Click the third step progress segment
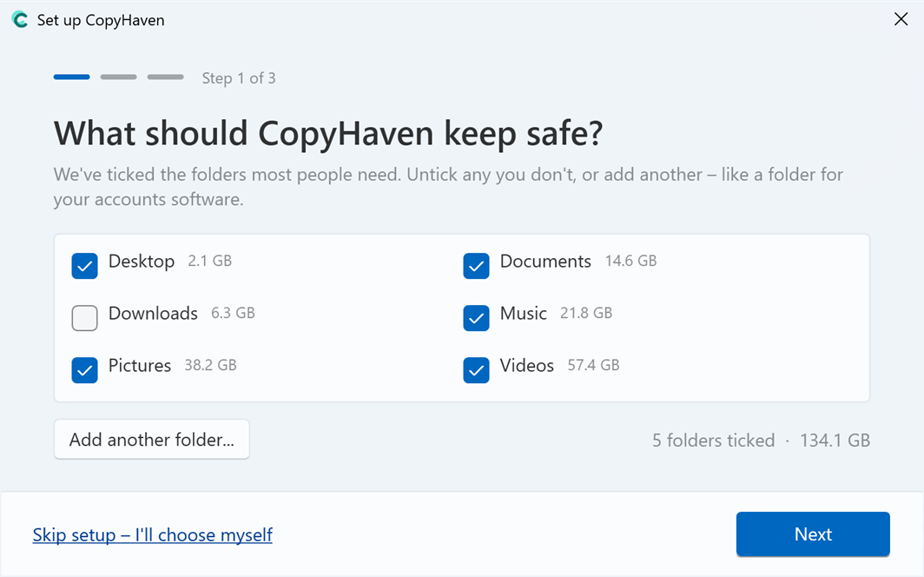The height and width of the screenshot is (577, 924). (166, 77)
